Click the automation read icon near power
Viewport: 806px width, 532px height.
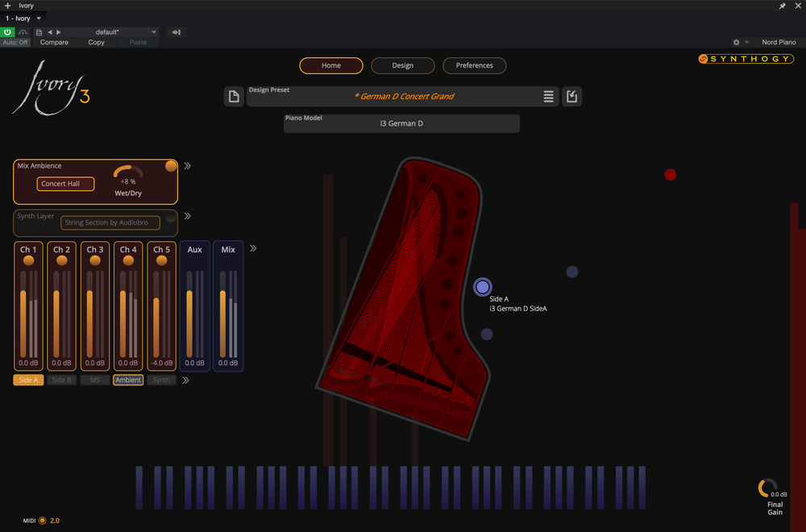pos(23,32)
